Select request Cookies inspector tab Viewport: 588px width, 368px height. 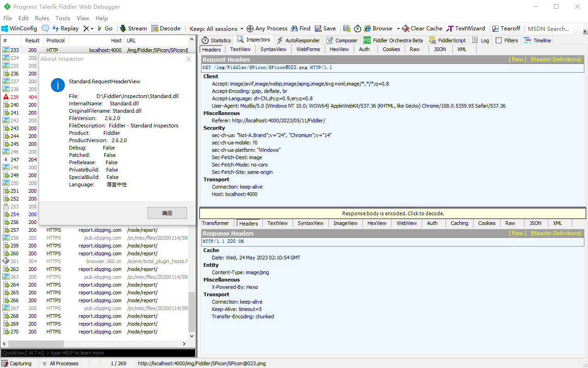(x=391, y=49)
